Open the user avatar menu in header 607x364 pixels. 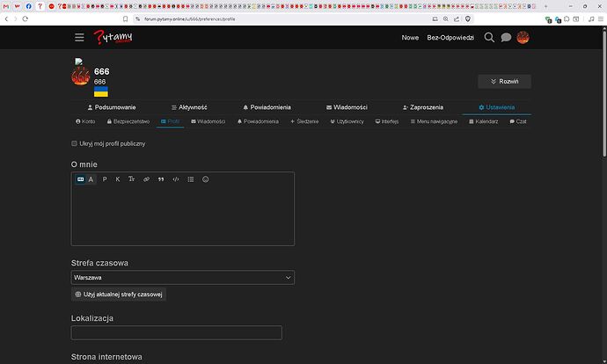point(523,38)
